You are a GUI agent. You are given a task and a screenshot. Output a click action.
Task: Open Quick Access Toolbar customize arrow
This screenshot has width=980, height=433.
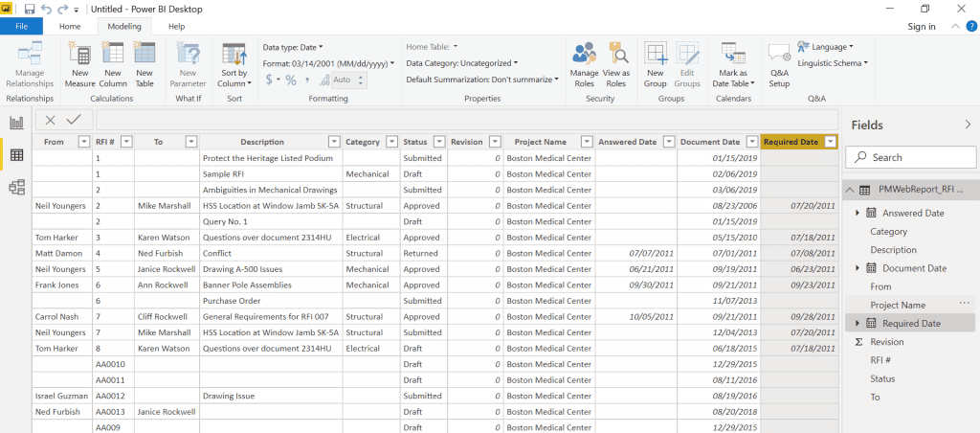[77, 10]
